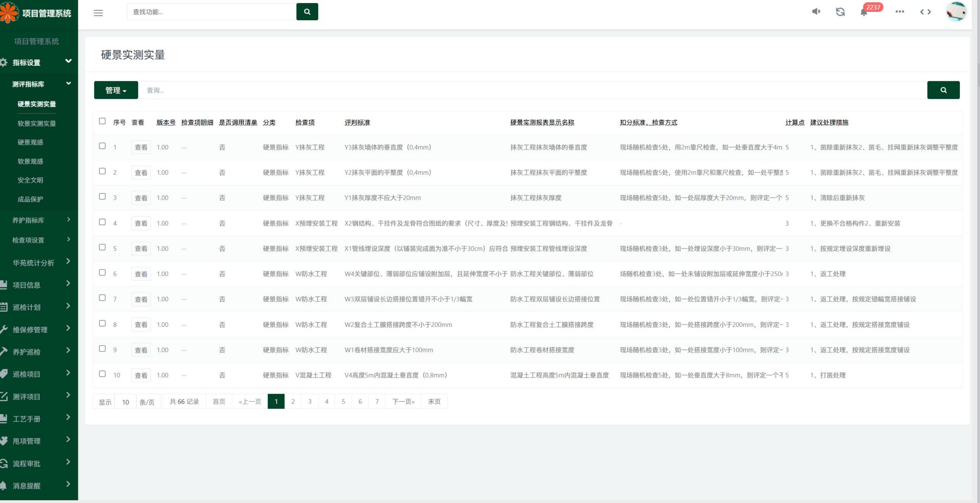Viewport: 980px width, 503px height.
Task: Open 安全文明 sidebar item
Action: point(30,180)
